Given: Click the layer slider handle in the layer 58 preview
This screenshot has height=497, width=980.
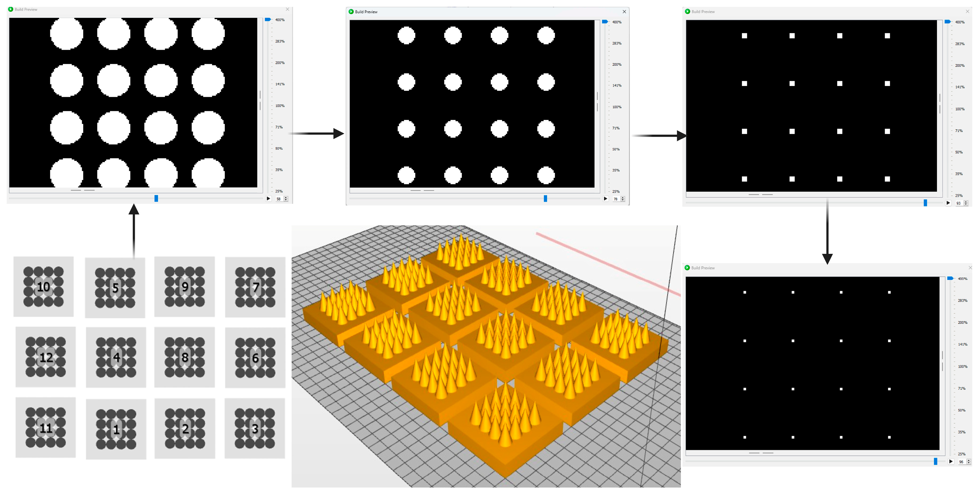Looking at the screenshot, I should pyautogui.click(x=156, y=198).
